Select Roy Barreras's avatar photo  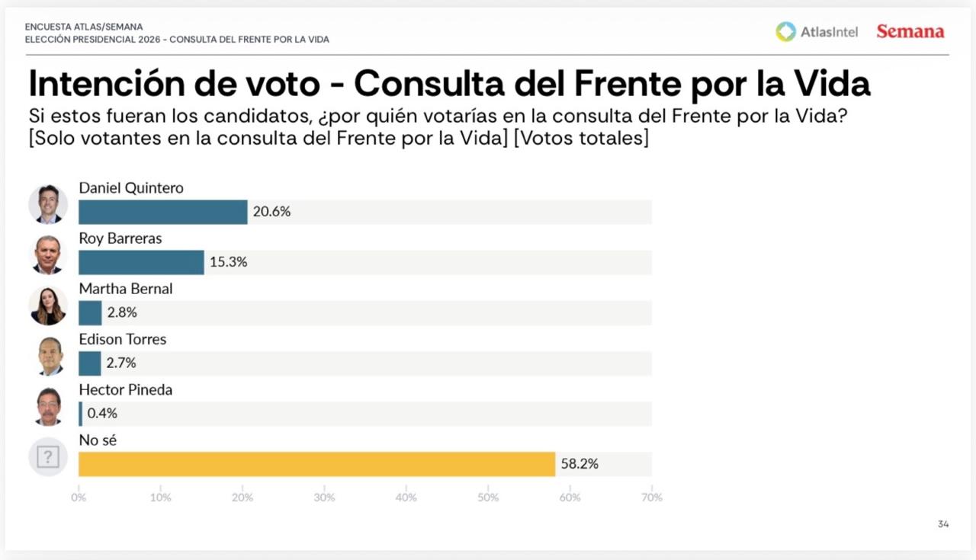click(48, 254)
